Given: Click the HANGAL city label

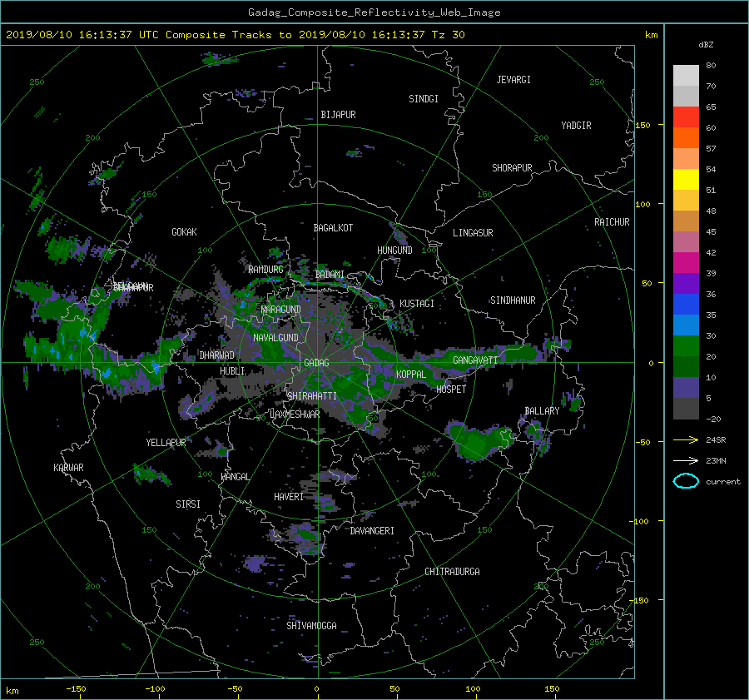Looking at the screenshot, I should (235, 477).
